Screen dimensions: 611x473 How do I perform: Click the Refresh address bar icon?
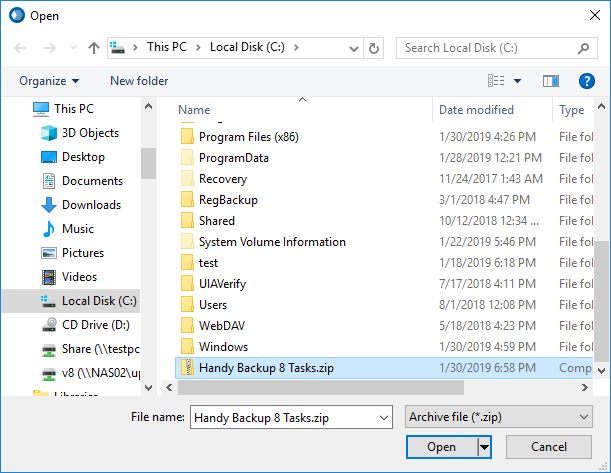click(374, 48)
